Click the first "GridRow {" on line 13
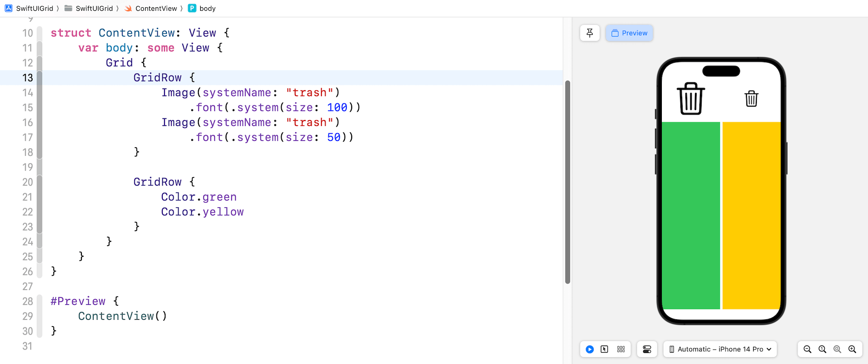 click(x=164, y=78)
